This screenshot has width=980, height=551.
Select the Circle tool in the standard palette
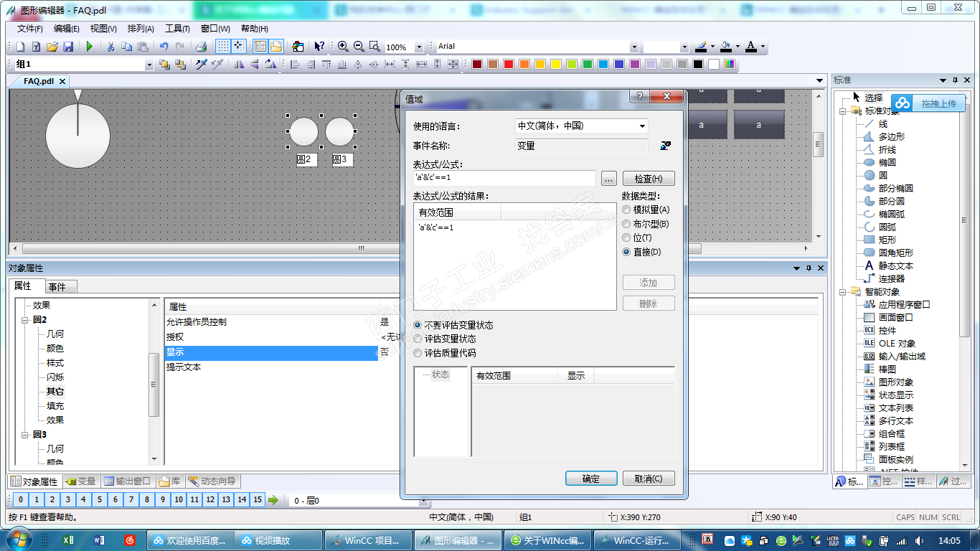(875, 175)
